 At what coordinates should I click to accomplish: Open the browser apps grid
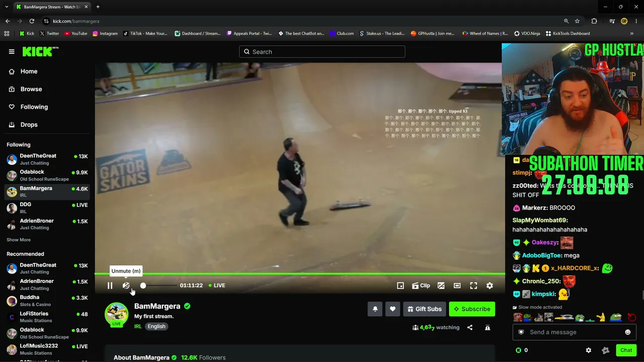tap(7, 34)
